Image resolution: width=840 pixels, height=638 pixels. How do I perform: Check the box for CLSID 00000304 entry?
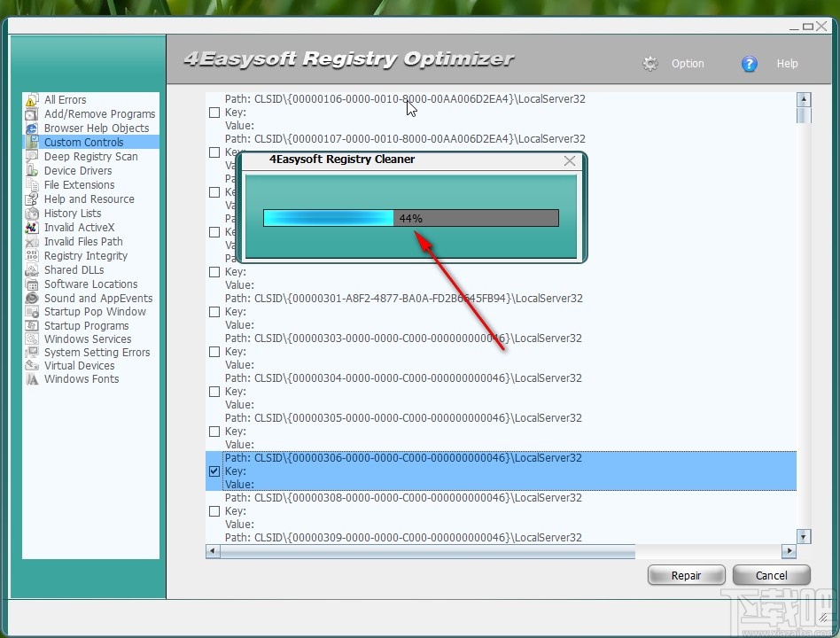(214, 392)
